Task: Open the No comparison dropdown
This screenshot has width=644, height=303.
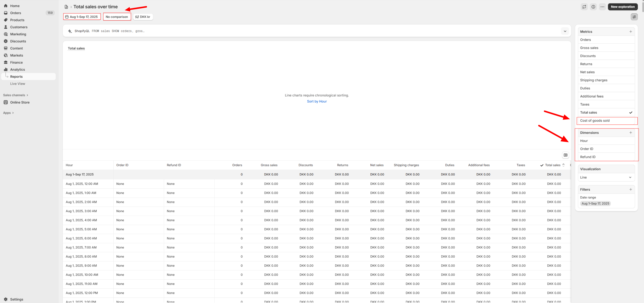Action: [117, 17]
